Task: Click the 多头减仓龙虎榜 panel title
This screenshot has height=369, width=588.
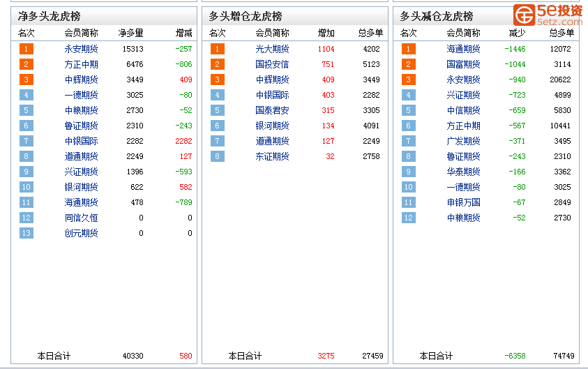Action: point(437,17)
